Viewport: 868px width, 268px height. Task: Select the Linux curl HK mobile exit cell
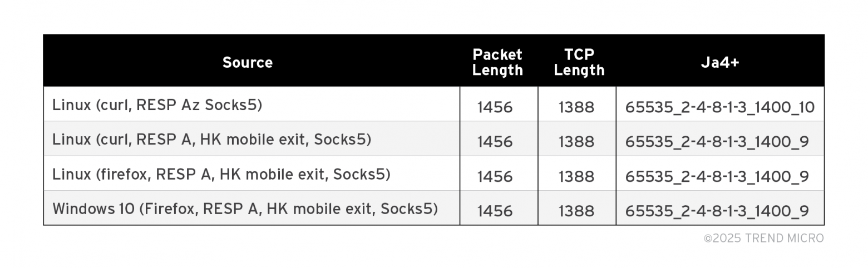(211, 140)
